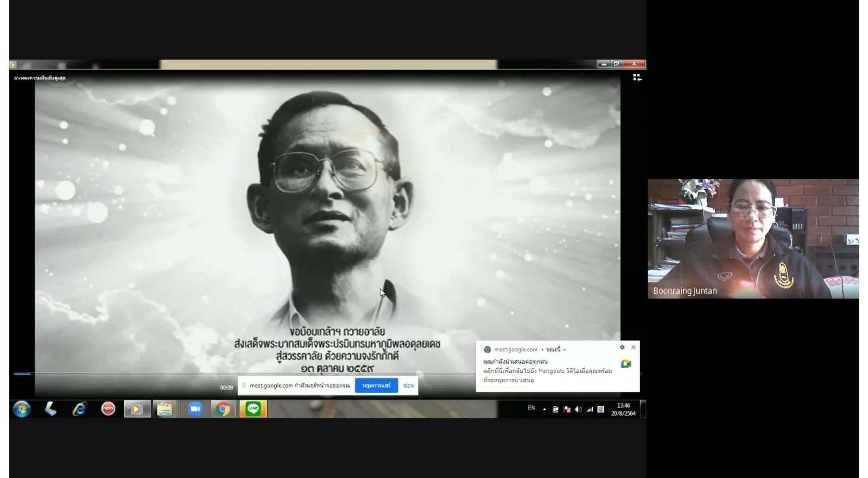The image size is (868, 478).
Task: Open LINE app from taskbar
Action: click(253, 409)
